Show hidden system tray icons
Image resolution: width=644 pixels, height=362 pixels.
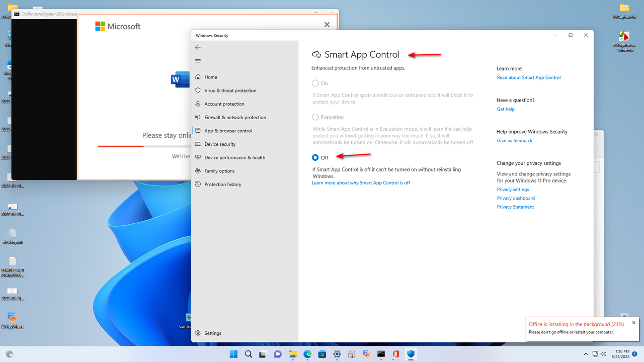pos(586,354)
